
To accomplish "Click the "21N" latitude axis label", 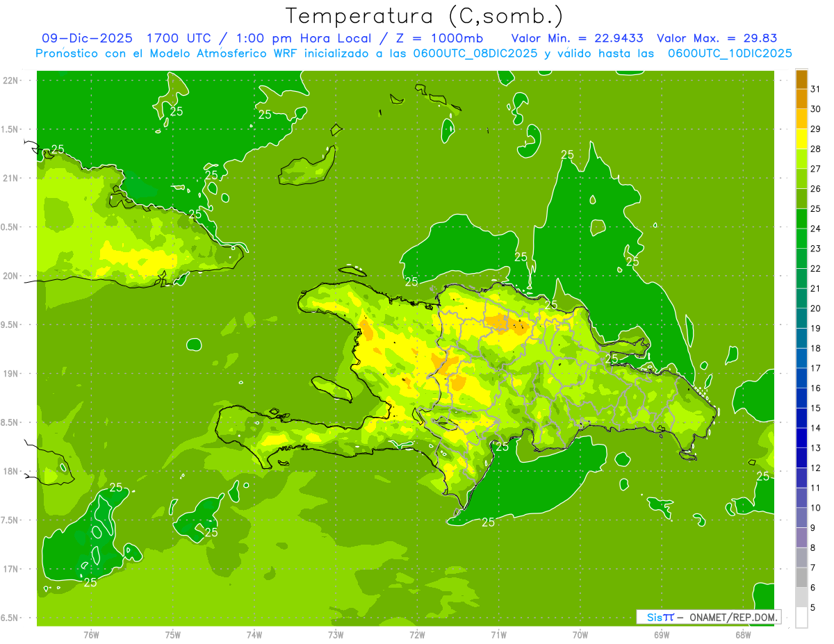I will [x=11, y=178].
